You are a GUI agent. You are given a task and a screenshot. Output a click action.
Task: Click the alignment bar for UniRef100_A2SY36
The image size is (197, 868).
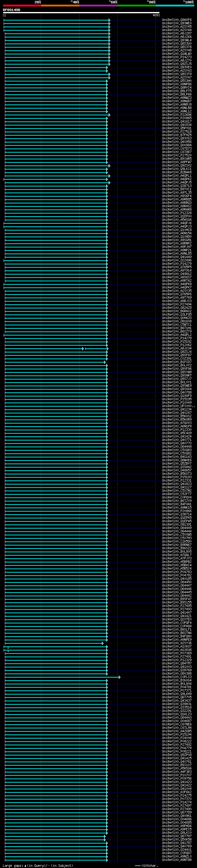coord(54,643)
